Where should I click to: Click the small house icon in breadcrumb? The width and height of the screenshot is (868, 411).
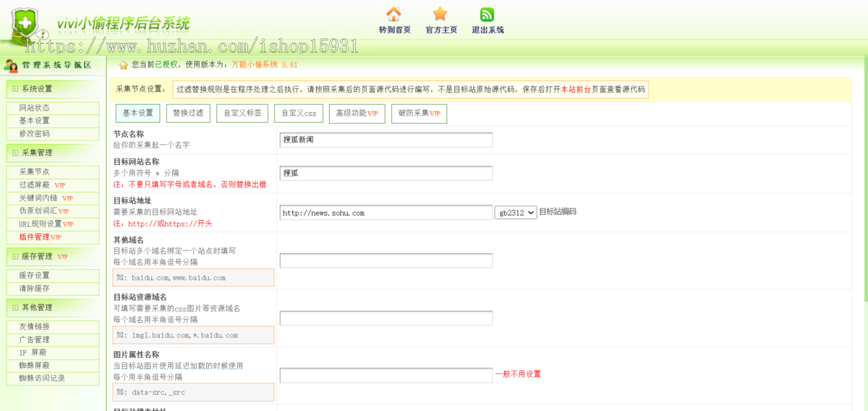(x=123, y=65)
